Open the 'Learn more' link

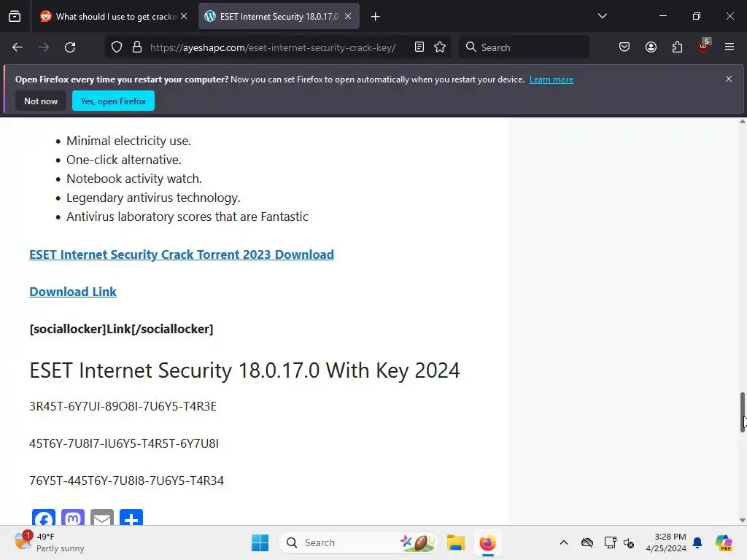[551, 79]
